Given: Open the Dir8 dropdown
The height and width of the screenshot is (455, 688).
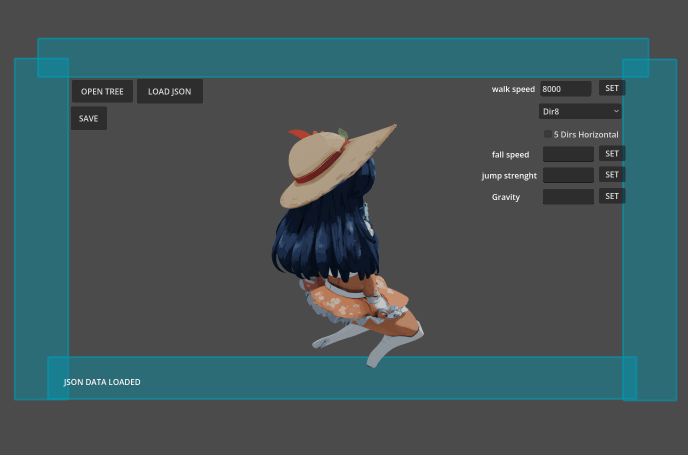Looking at the screenshot, I should click(580, 111).
